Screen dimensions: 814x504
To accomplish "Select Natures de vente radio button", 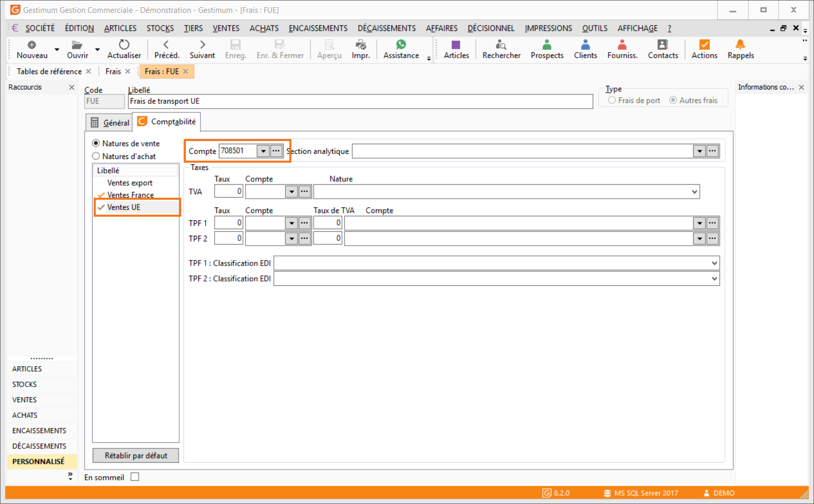I will pos(96,143).
